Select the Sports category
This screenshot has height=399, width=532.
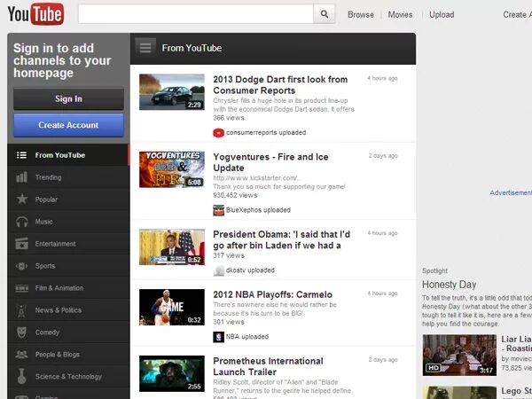click(x=68, y=266)
